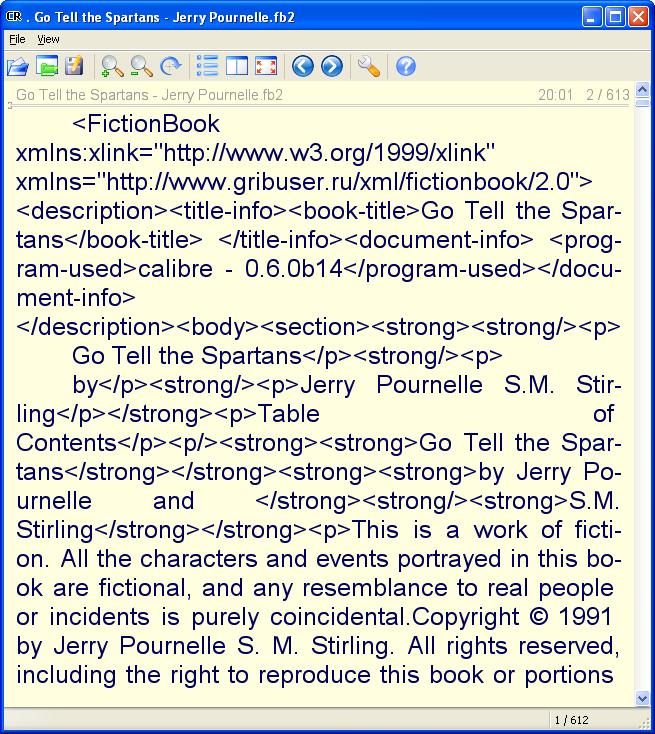Click the header book title text
Image resolution: width=655 pixels, height=734 pixels.
point(149,95)
